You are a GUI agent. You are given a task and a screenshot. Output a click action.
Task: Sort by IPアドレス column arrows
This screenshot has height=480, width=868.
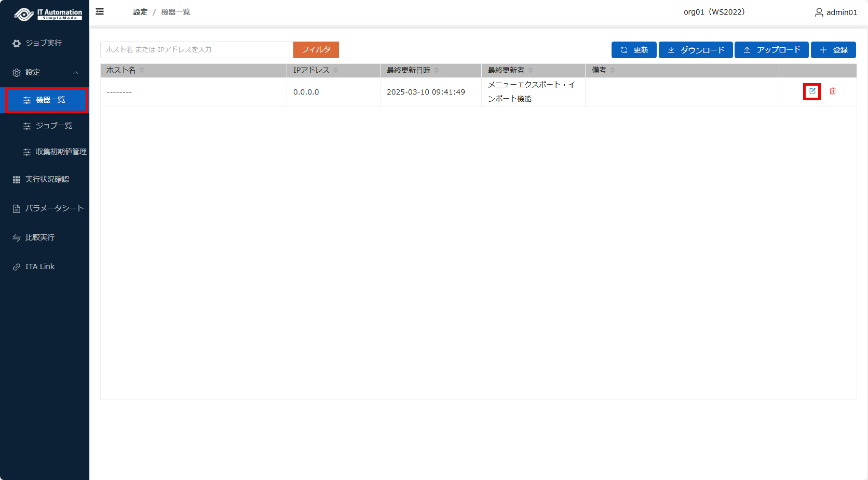[336, 70]
